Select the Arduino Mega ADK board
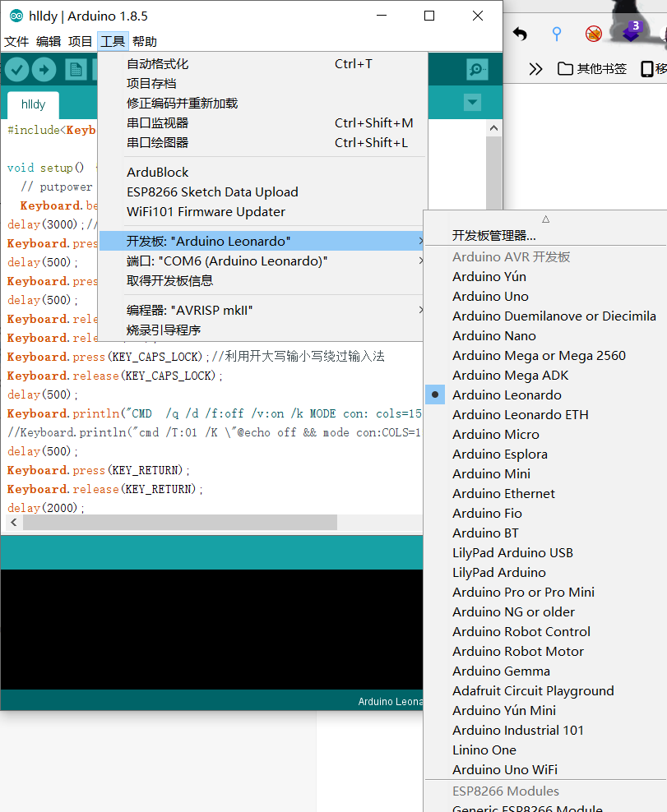The image size is (667, 812). pyautogui.click(x=546, y=375)
